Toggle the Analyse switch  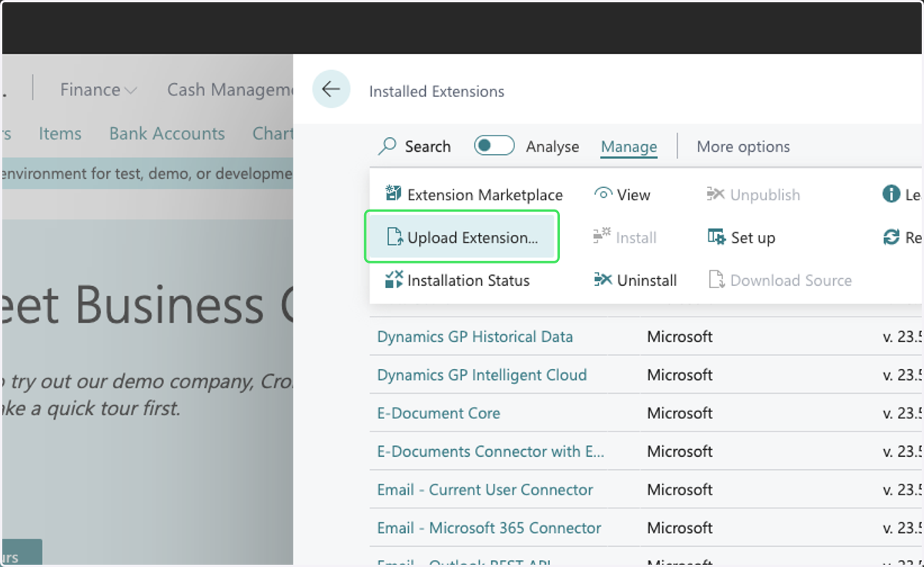point(494,146)
